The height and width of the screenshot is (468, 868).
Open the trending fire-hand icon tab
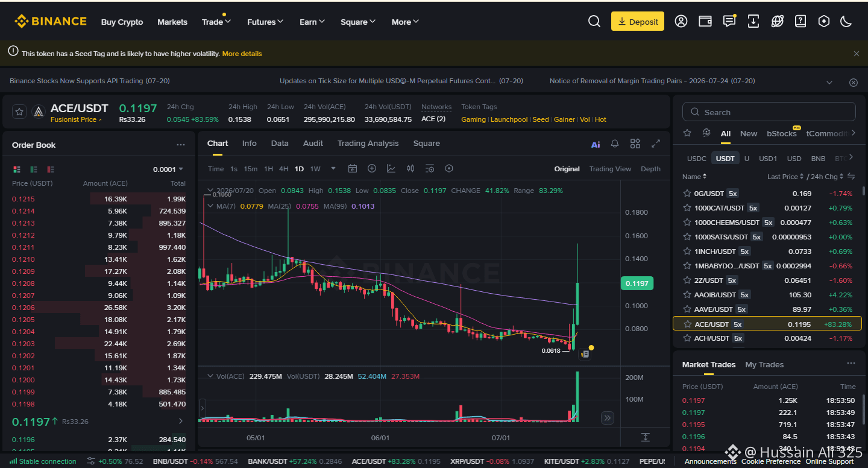point(706,133)
